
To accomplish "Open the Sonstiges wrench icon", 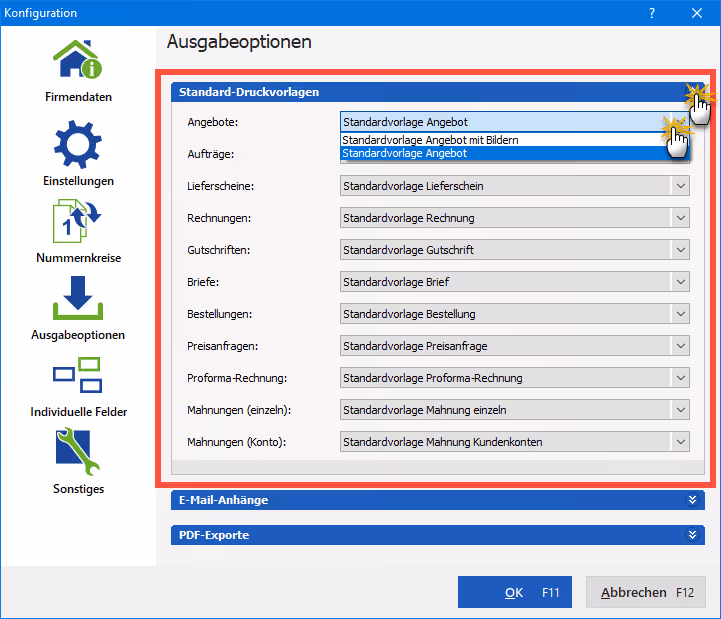I will [x=77, y=452].
